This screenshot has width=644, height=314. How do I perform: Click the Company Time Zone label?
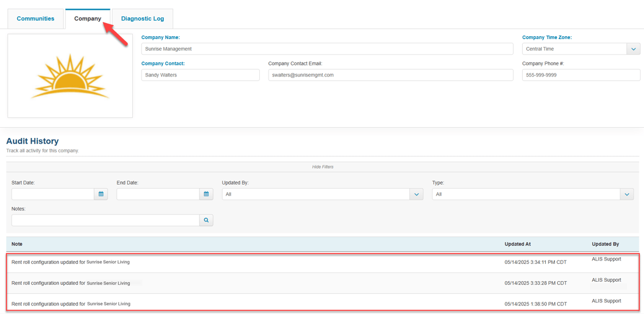[547, 37]
